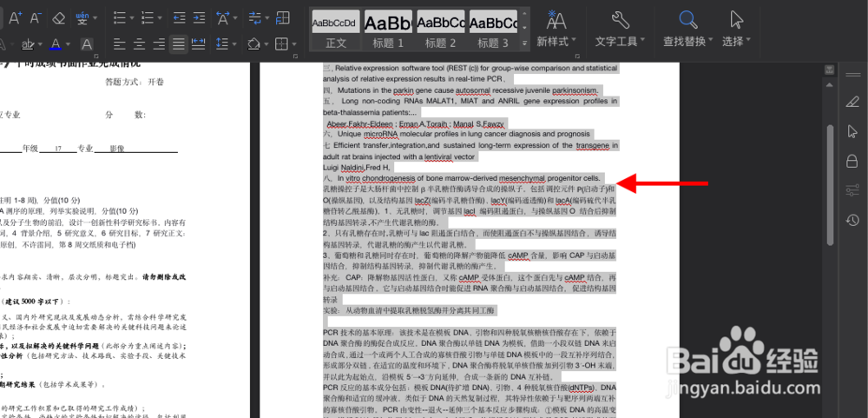Apply a numbered list

click(148, 17)
